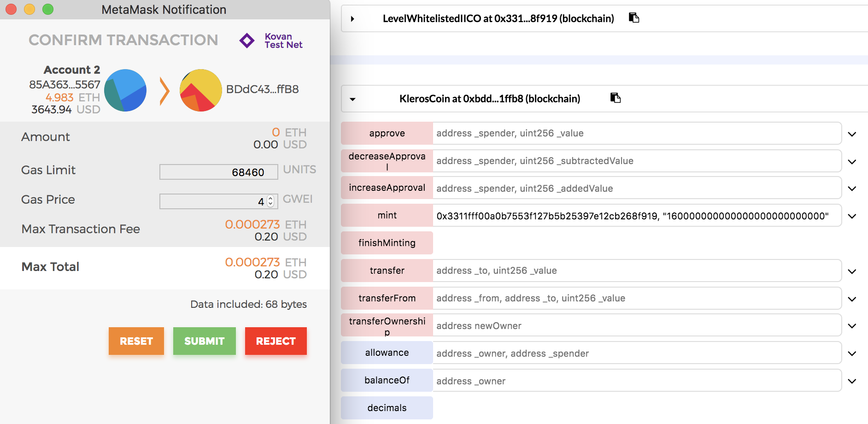Expand allowance function parameters
Screen dimensions: 868x424
852,353
